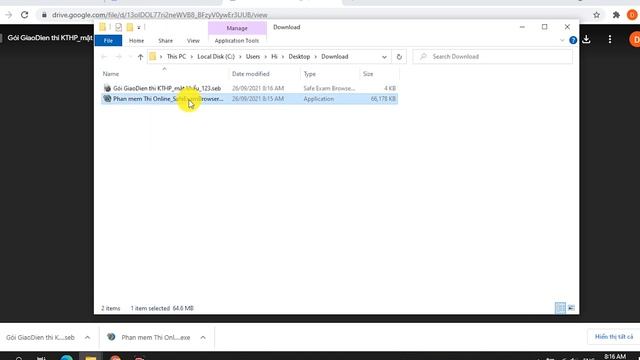Click Download breadcrumb in path

point(335,57)
